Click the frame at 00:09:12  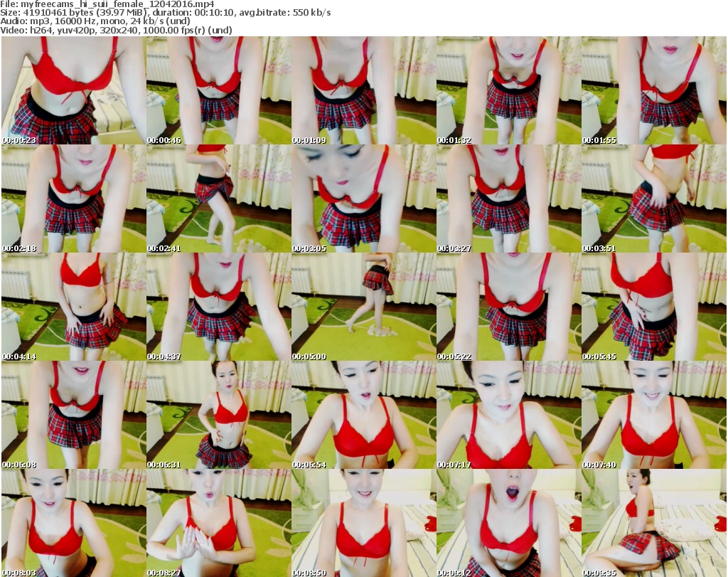coord(508,523)
